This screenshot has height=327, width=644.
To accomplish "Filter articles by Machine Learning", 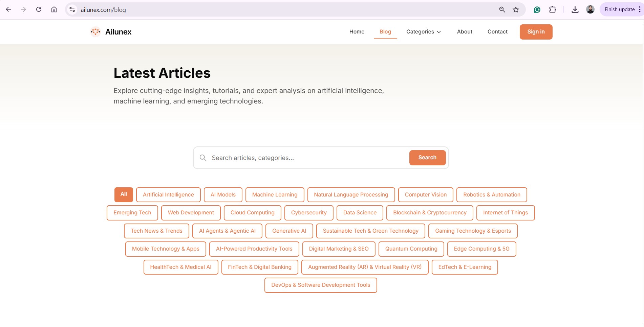I will click(275, 195).
